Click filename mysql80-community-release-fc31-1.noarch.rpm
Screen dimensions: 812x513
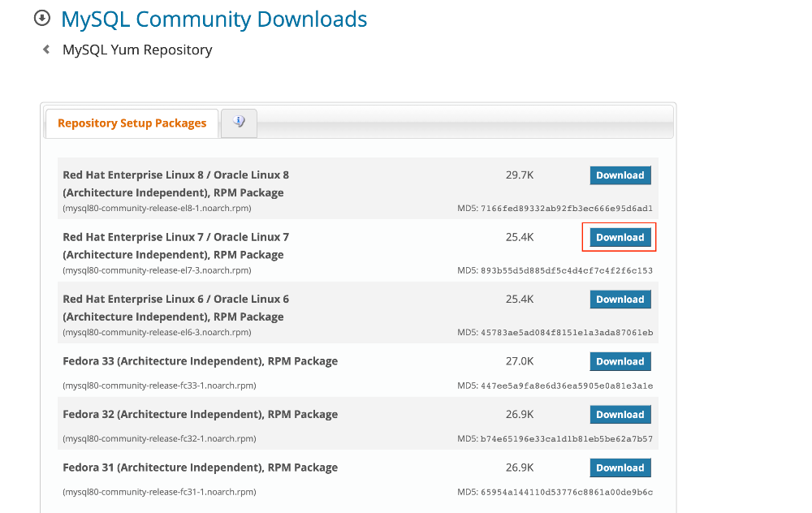tap(159, 492)
